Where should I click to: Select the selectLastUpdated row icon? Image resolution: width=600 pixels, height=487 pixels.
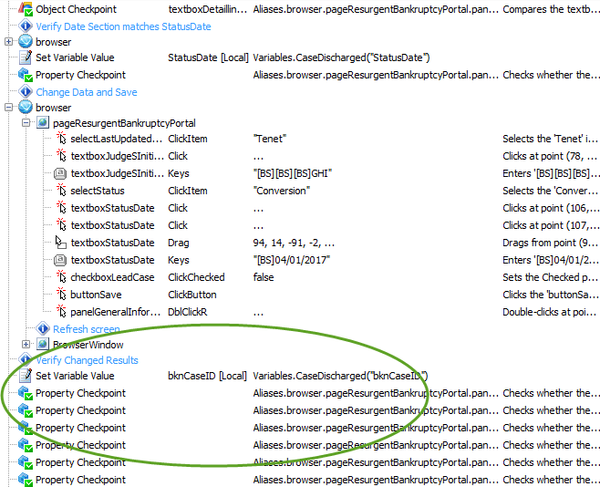click(x=60, y=139)
